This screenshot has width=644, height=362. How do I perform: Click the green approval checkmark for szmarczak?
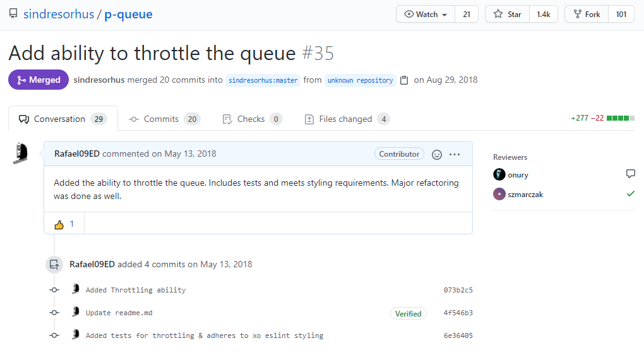pyautogui.click(x=630, y=194)
